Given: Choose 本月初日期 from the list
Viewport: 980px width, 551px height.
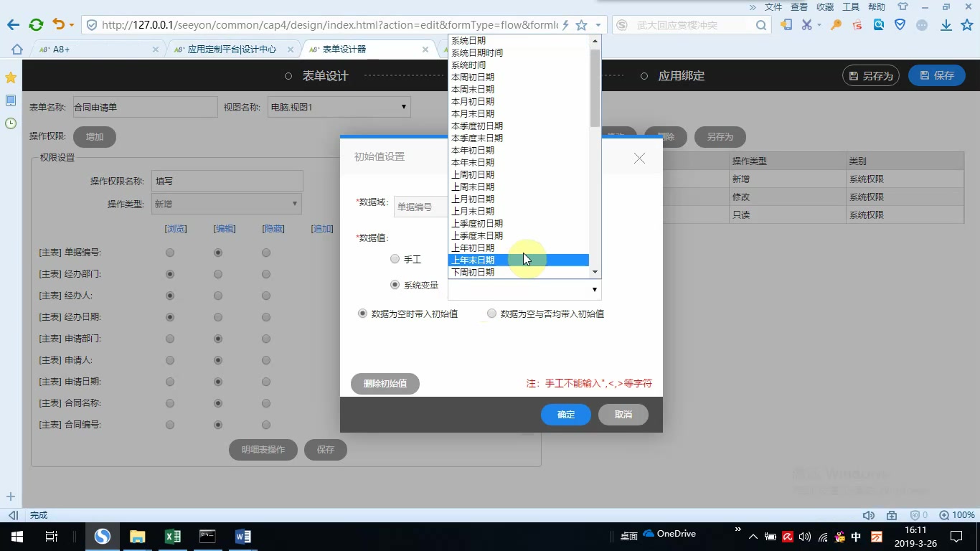Looking at the screenshot, I should tap(519, 101).
